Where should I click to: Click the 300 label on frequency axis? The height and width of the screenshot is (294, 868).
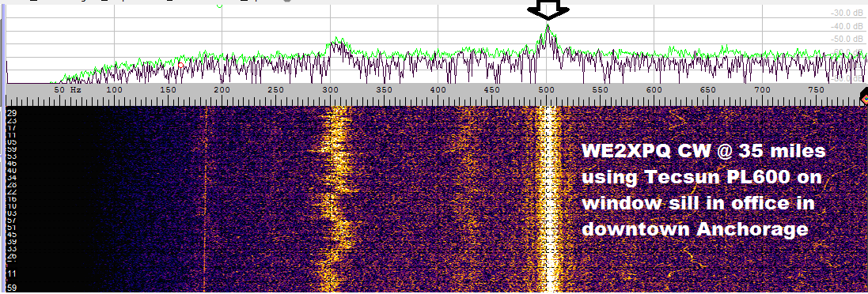click(330, 89)
